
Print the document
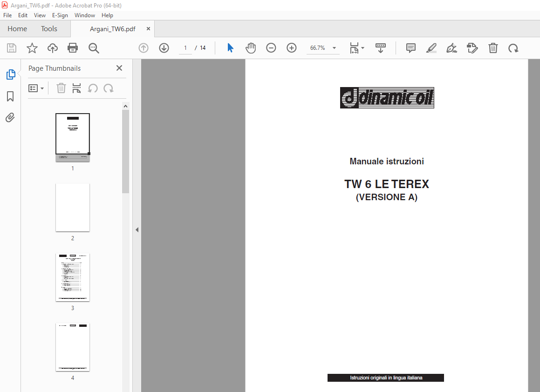tap(73, 48)
